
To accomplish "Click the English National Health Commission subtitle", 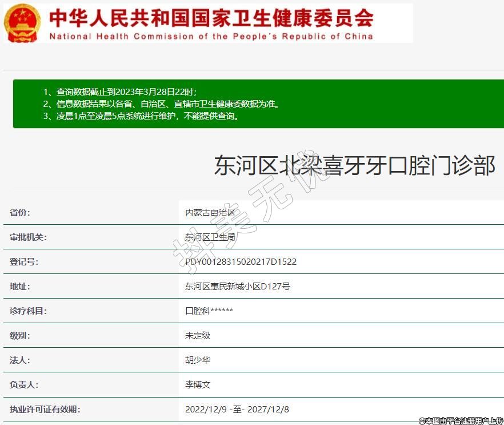I will 211,36.
